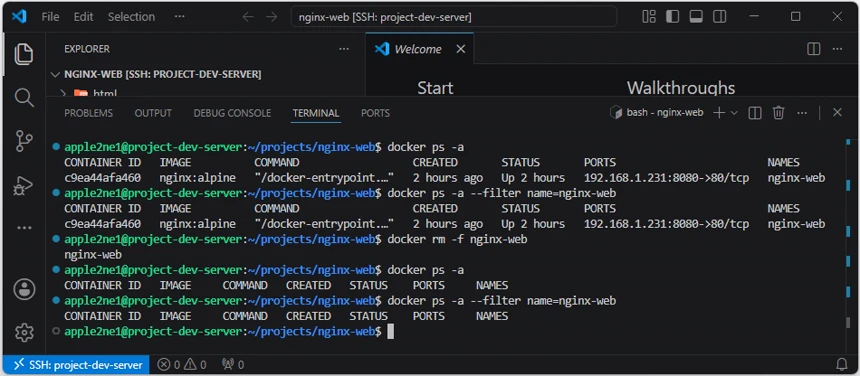Switch to the DEBUG CONSOLE tab
This screenshot has width=860, height=376.
coord(232,113)
